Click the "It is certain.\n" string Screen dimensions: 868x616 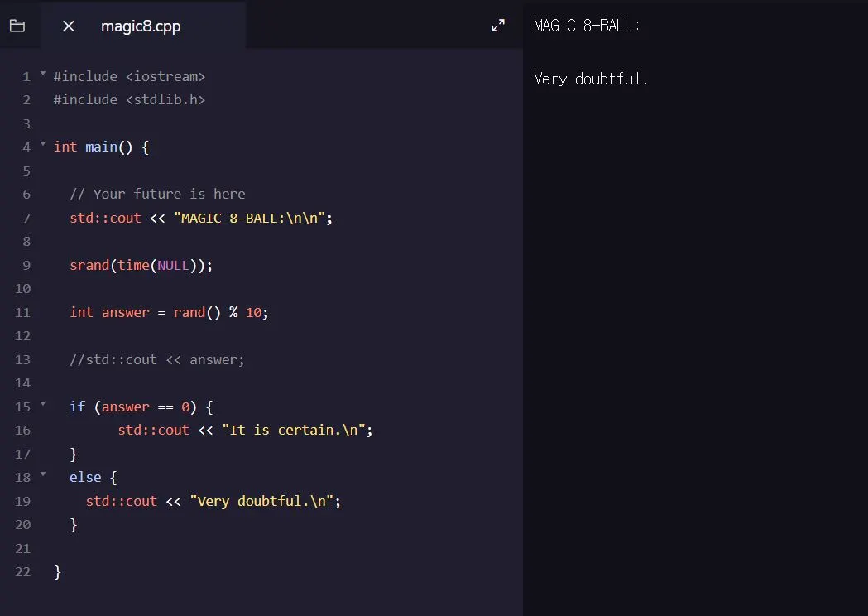point(294,430)
